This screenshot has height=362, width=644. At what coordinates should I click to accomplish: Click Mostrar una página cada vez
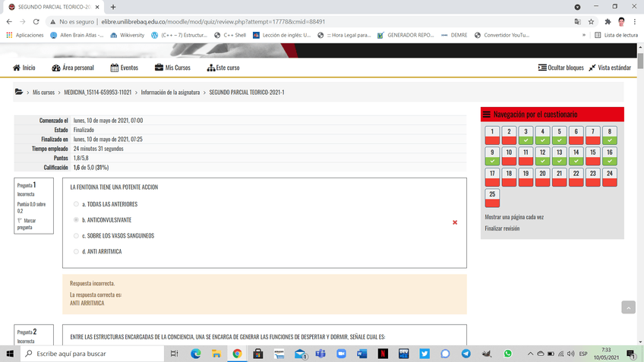pyautogui.click(x=514, y=217)
